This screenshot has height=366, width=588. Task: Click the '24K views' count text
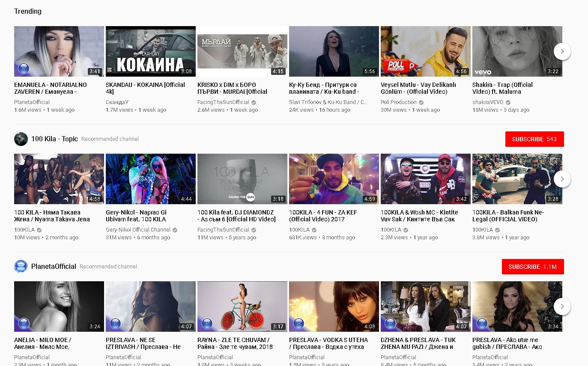(x=301, y=110)
